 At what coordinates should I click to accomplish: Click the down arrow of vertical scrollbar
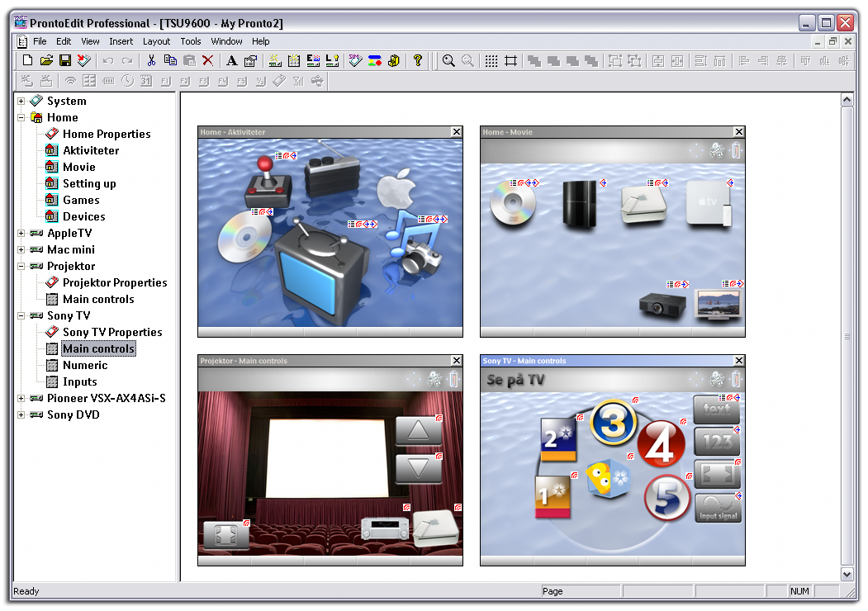coord(847,574)
